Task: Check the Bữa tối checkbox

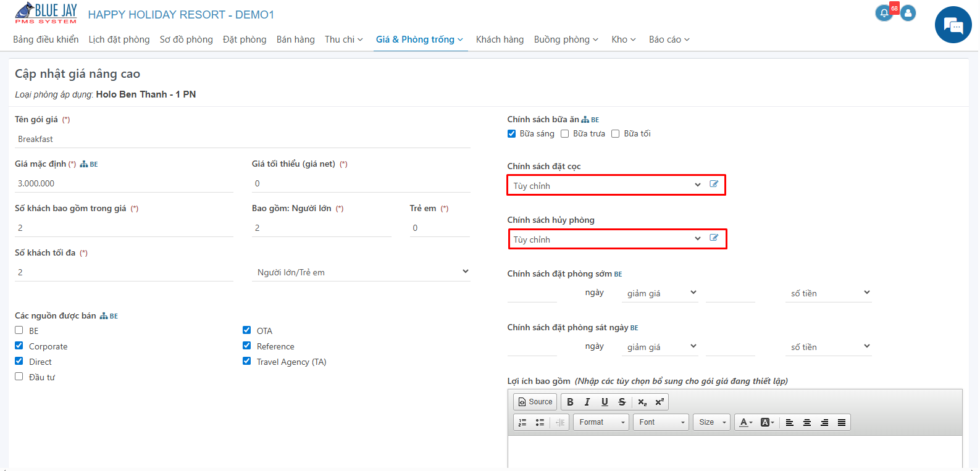Action: pos(615,133)
